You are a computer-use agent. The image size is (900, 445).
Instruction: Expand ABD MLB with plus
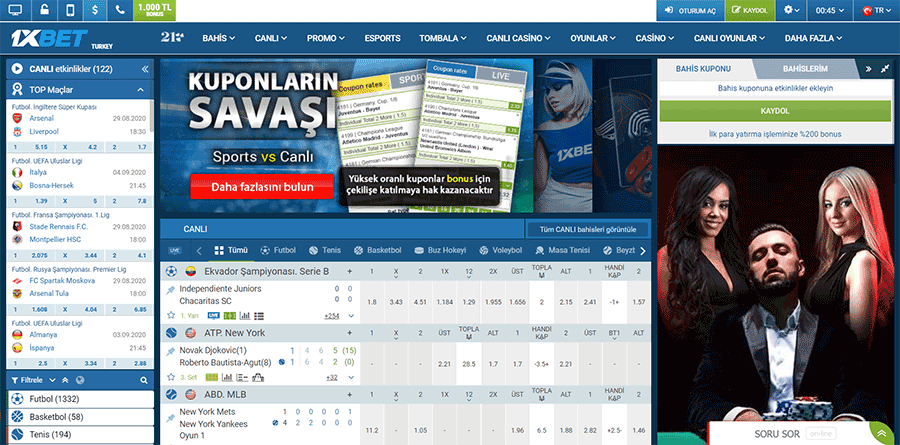click(350, 394)
